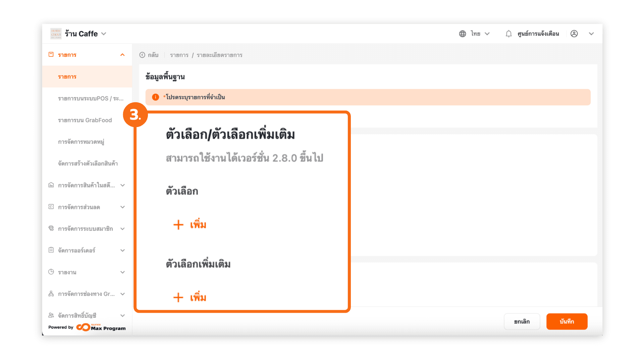This screenshot has width=644, height=362.
Task: Click the ยกเลิก cancel button
Action: pyautogui.click(x=522, y=321)
